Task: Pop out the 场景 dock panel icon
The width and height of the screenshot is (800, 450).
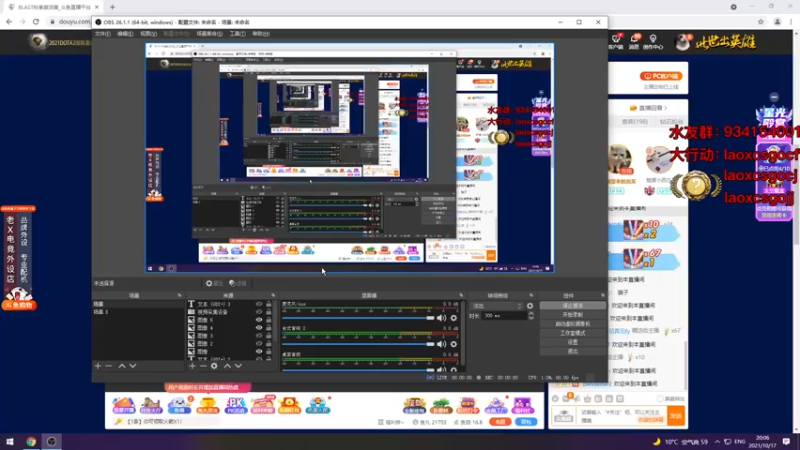Action: point(179,295)
